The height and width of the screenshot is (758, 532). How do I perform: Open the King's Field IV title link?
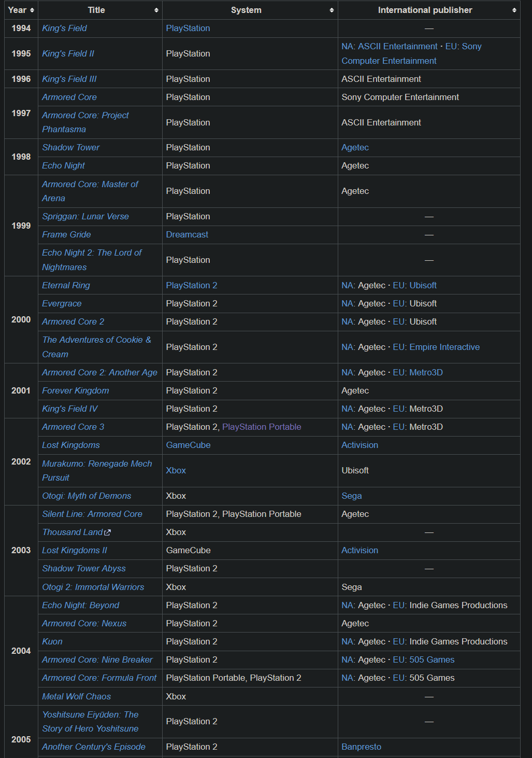click(x=70, y=409)
